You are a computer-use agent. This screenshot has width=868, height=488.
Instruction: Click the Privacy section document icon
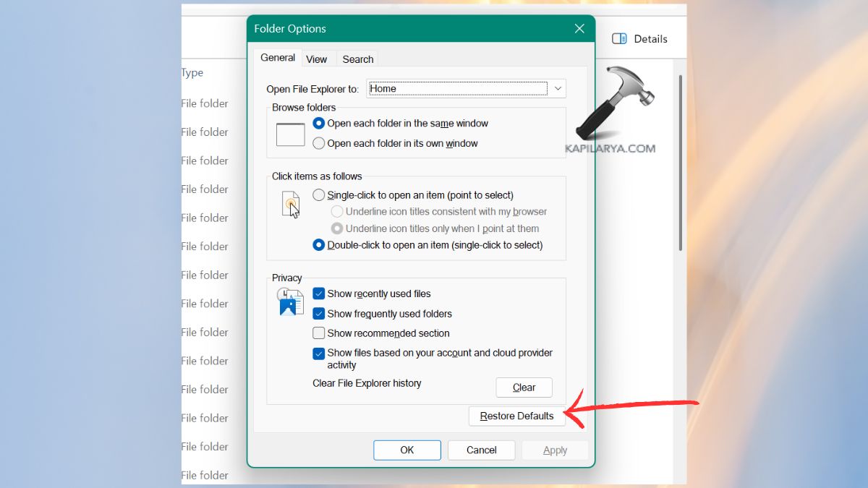click(x=289, y=301)
